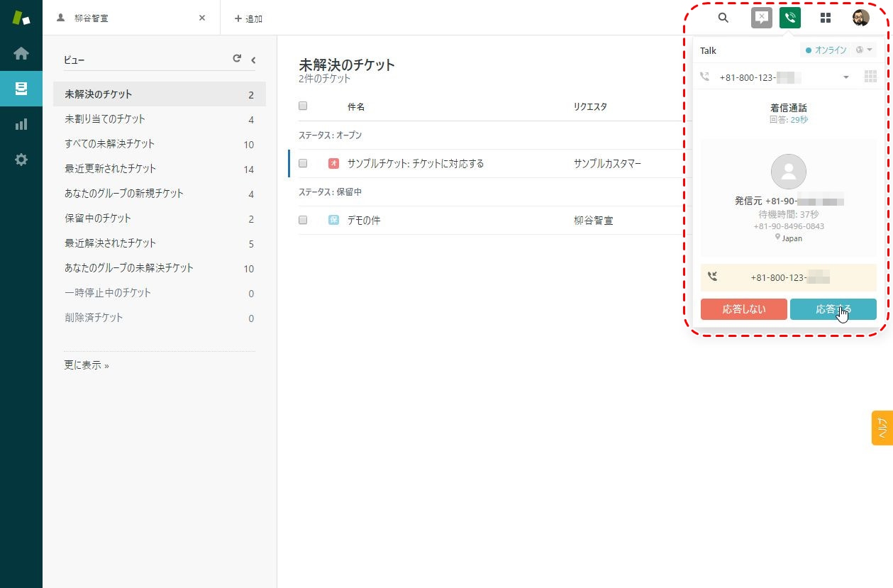Screen dimensions: 893x588
Task: Sort by リクエスタ column header
Action: click(x=590, y=106)
